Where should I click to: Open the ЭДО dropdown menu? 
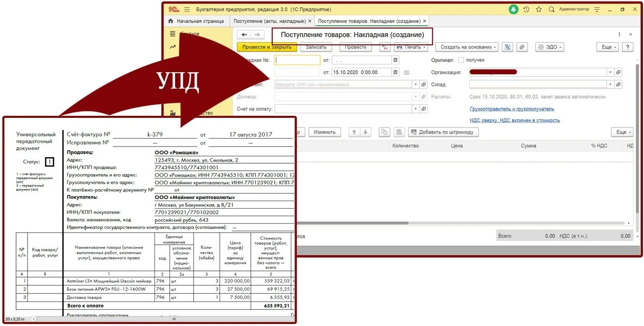pyautogui.click(x=549, y=47)
